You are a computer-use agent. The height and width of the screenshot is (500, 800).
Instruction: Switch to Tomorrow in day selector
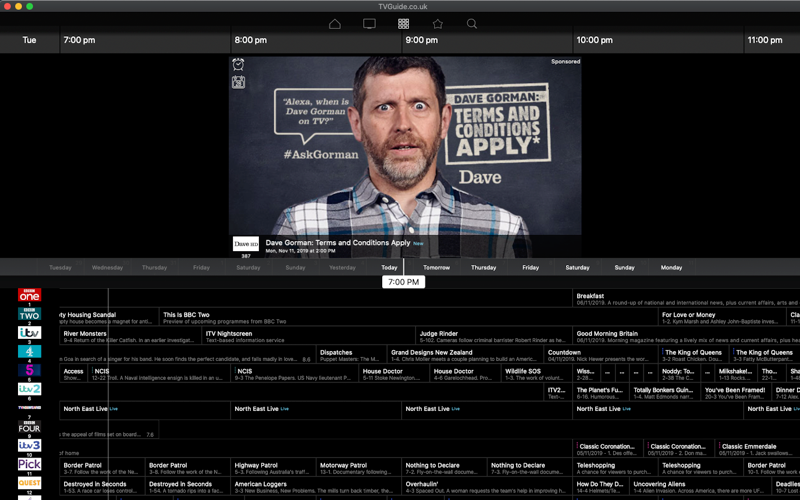coord(436,267)
